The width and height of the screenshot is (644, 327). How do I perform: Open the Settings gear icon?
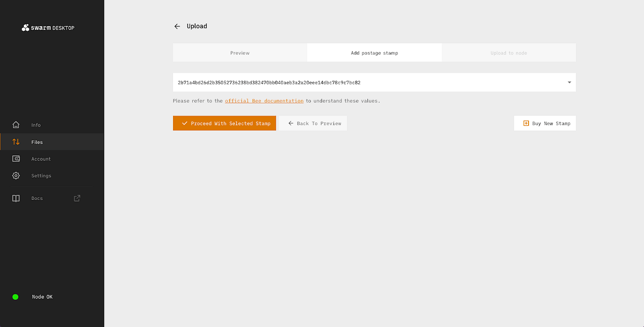pos(16,175)
